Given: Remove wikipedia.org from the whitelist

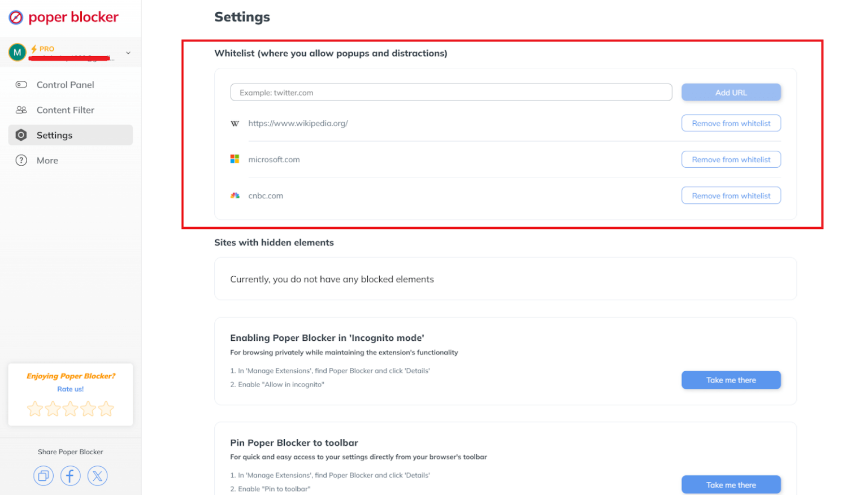Looking at the screenshot, I should click(731, 123).
